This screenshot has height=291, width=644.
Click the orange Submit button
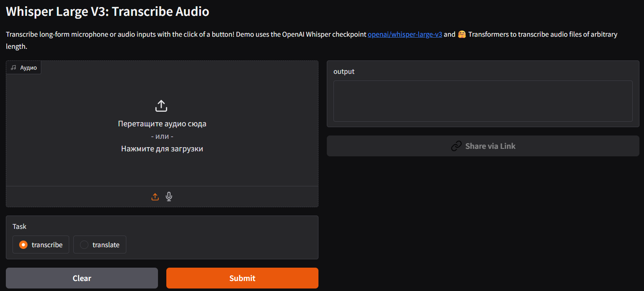[242, 278]
